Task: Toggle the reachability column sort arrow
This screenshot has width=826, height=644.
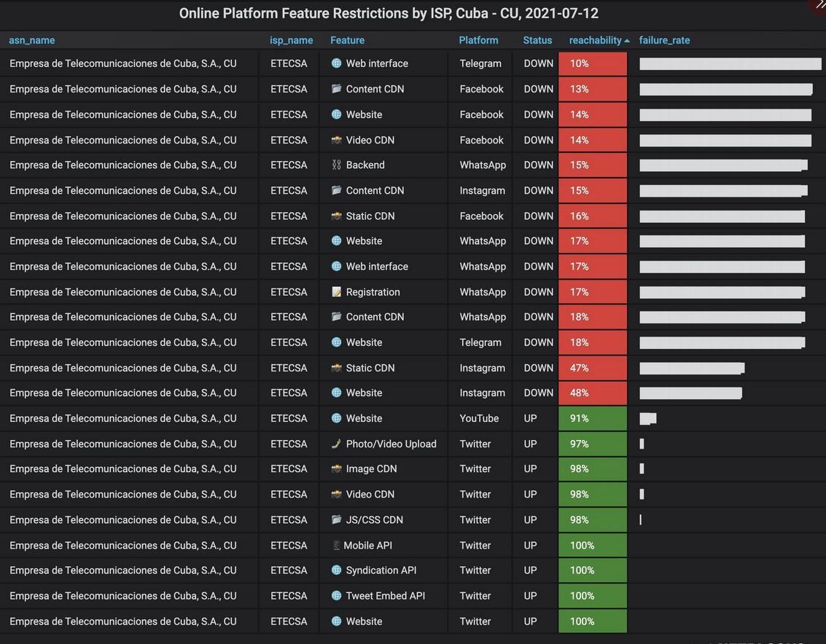Action: pos(626,40)
